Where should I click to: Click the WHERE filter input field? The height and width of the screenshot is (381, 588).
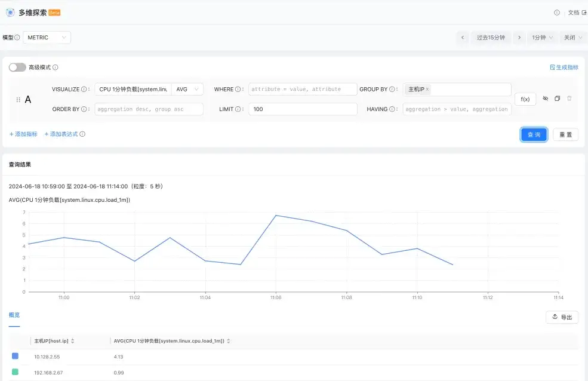pos(303,90)
